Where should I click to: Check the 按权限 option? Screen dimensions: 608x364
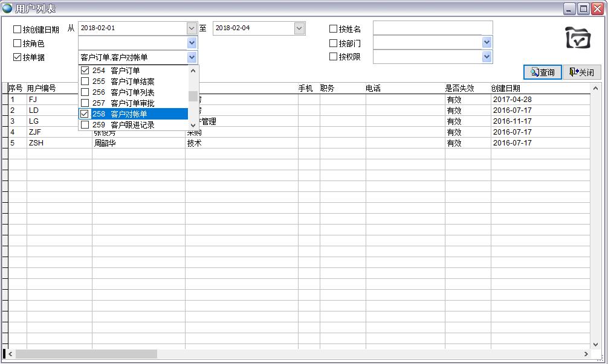click(333, 57)
